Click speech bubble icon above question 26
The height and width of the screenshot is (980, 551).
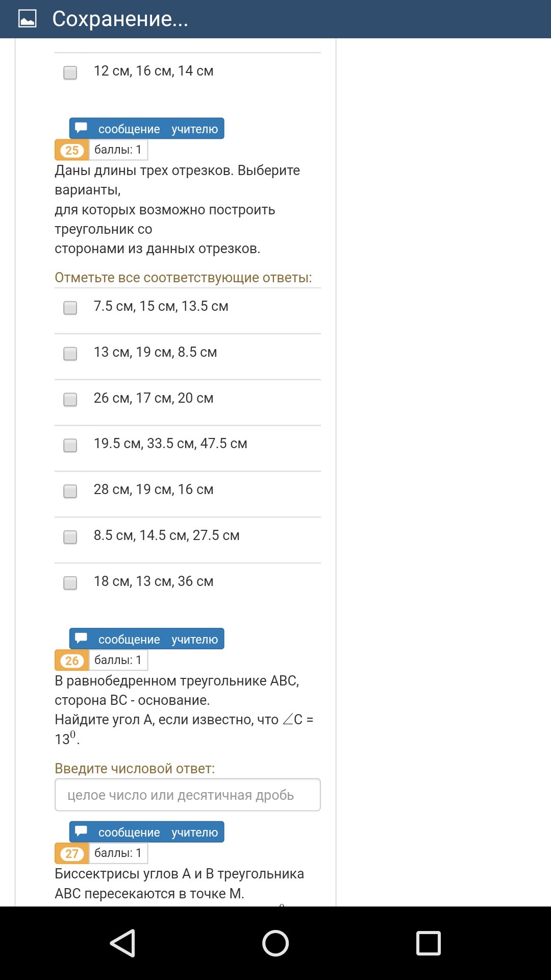(81, 639)
